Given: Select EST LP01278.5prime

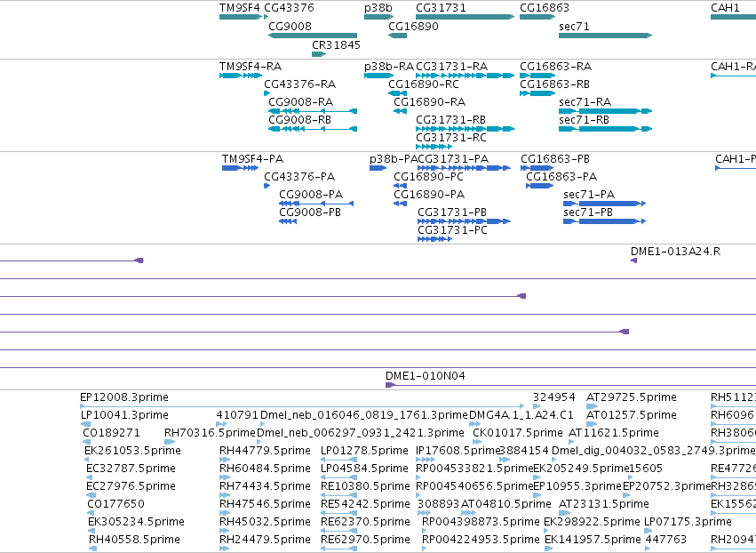Looking at the screenshot, I should pyautogui.click(x=339, y=460).
